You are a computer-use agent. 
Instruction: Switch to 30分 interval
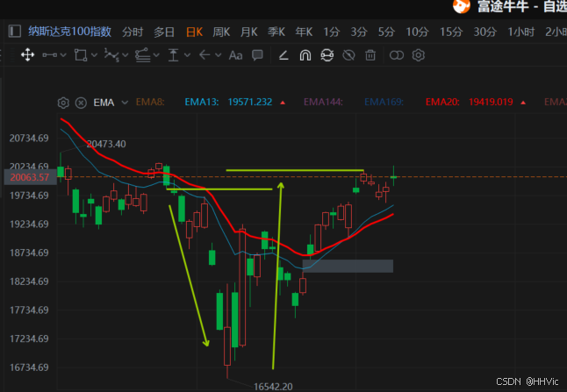click(484, 32)
